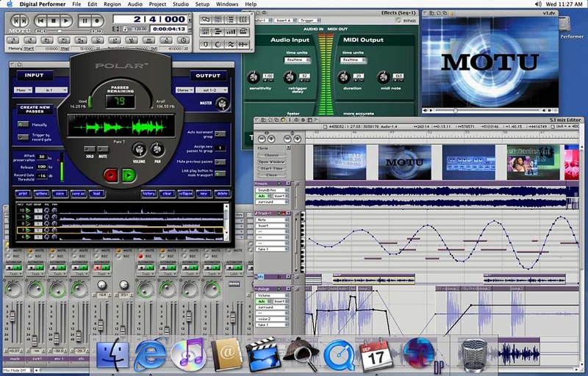Toggle Trigger by record gate option
The width and height of the screenshot is (588, 376).
23,137
